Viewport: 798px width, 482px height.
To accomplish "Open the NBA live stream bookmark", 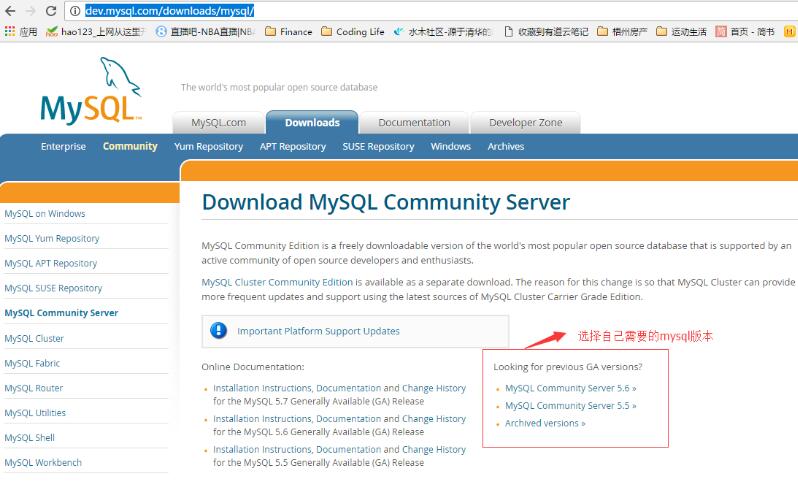I will click(205, 32).
